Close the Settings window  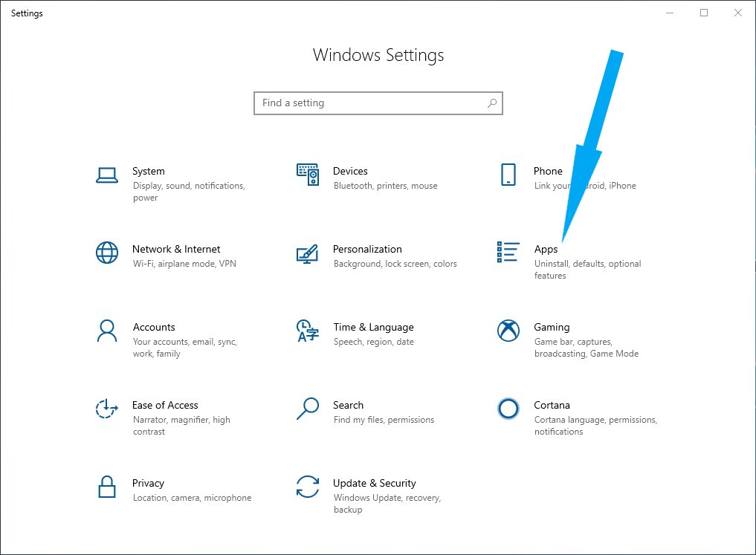738,13
